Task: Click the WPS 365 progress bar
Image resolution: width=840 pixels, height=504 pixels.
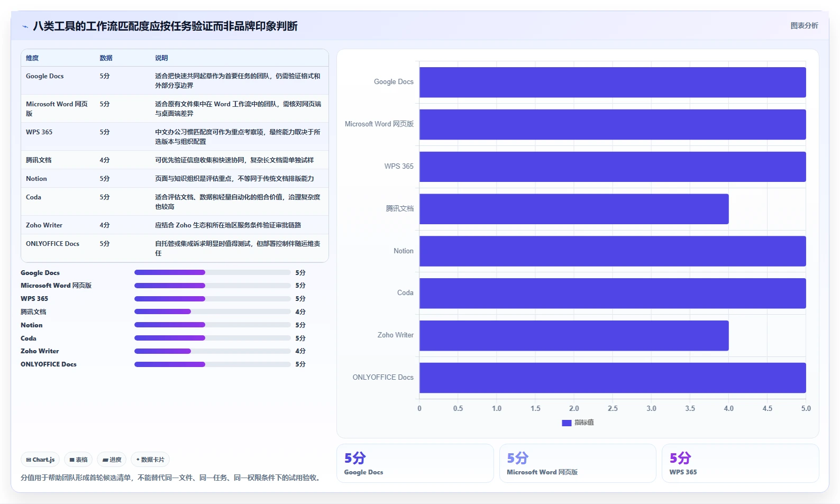Action: 213,299
